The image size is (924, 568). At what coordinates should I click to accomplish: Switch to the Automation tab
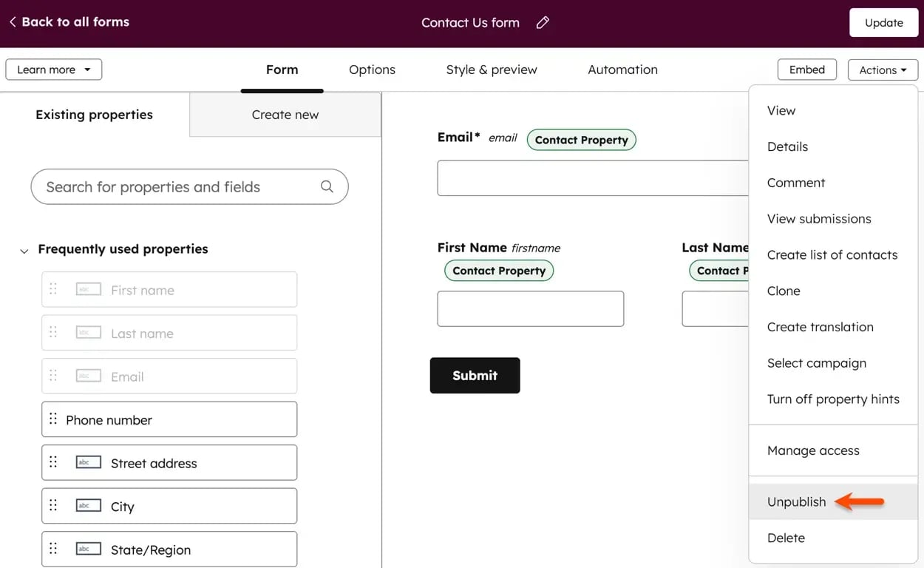[x=622, y=69]
